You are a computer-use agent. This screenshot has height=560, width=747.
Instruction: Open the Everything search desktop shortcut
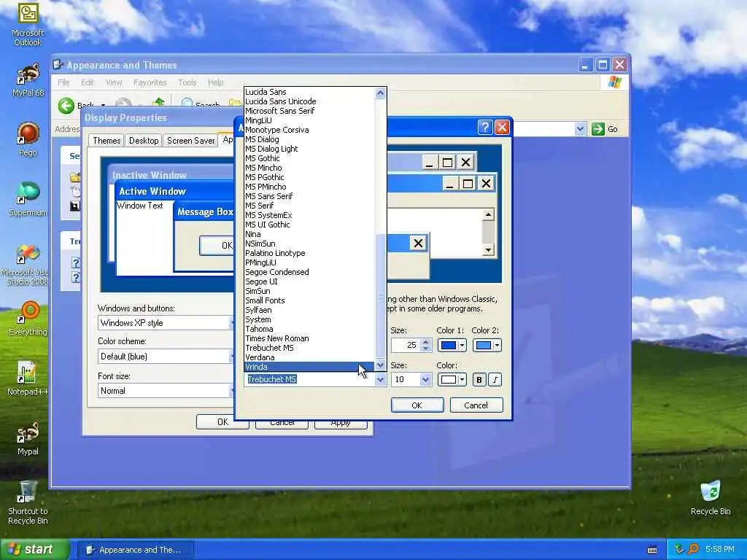click(28, 318)
